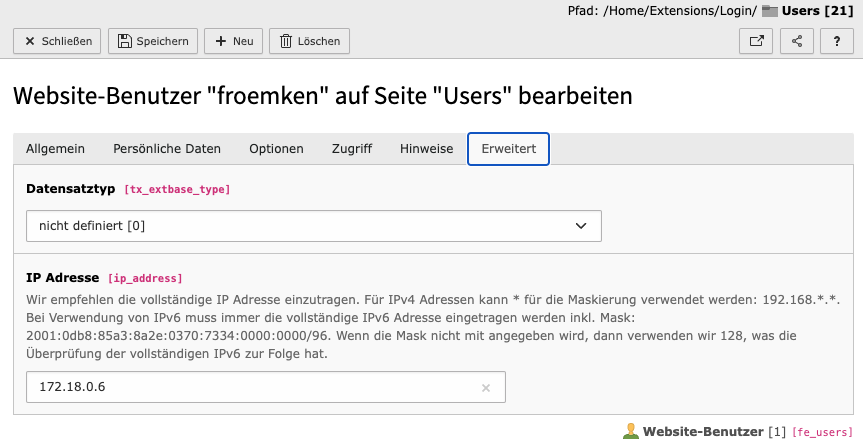Open record in new window icon
863x448 pixels.
pyautogui.click(x=756, y=41)
